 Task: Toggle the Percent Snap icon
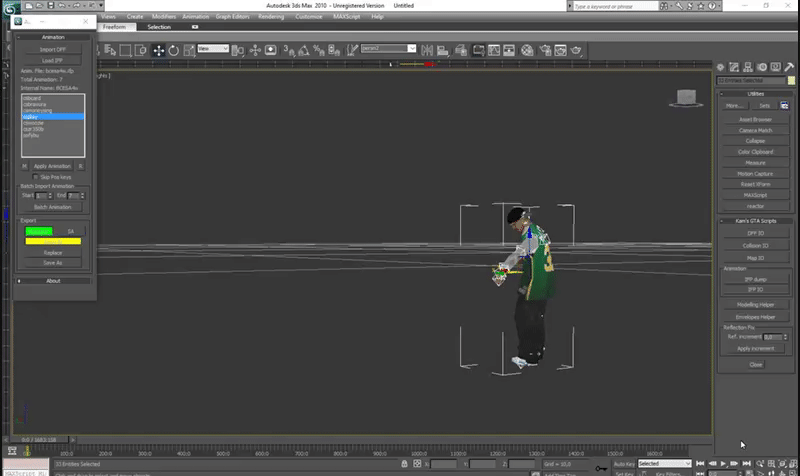point(319,50)
